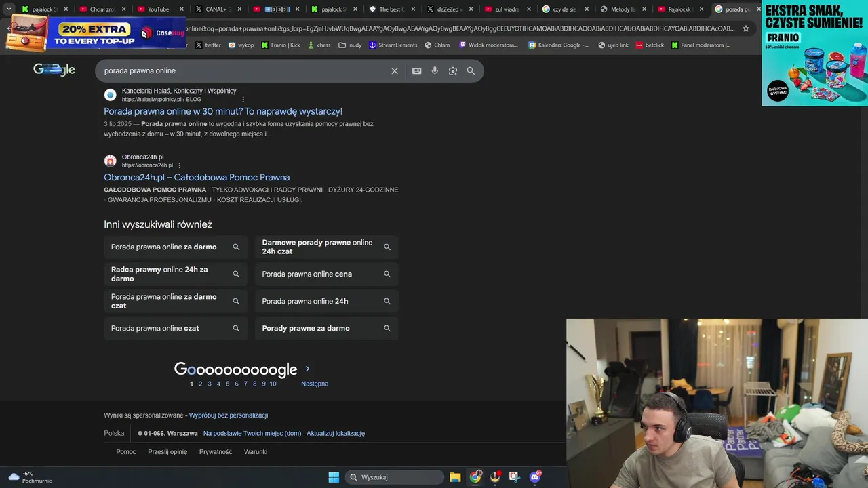
Task: Click the Google logo in the header
Action: 54,70
